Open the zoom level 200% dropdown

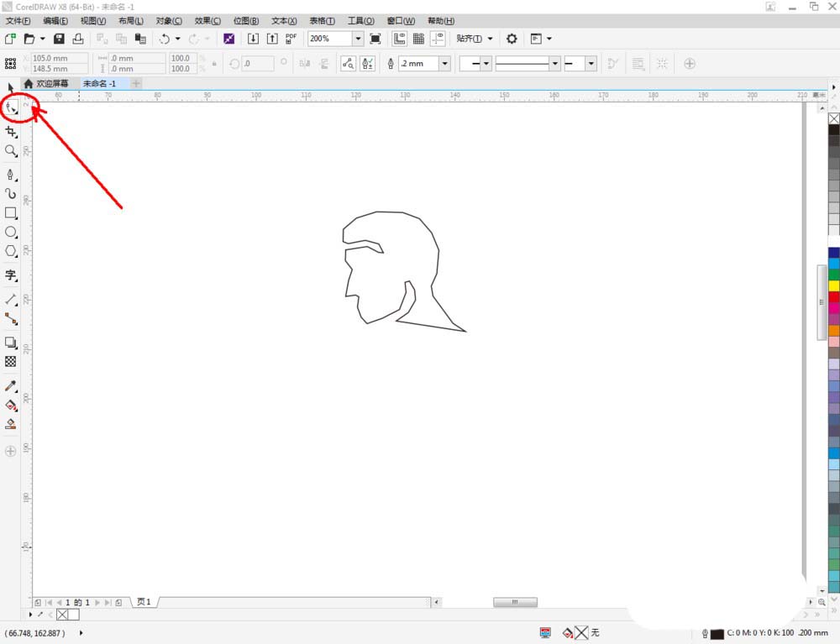pyautogui.click(x=358, y=39)
